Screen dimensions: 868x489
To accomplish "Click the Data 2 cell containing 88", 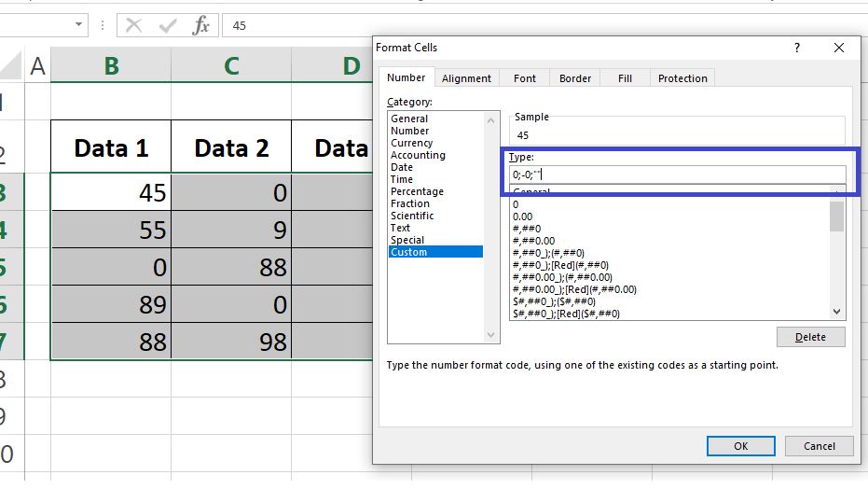I will (231, 267).
